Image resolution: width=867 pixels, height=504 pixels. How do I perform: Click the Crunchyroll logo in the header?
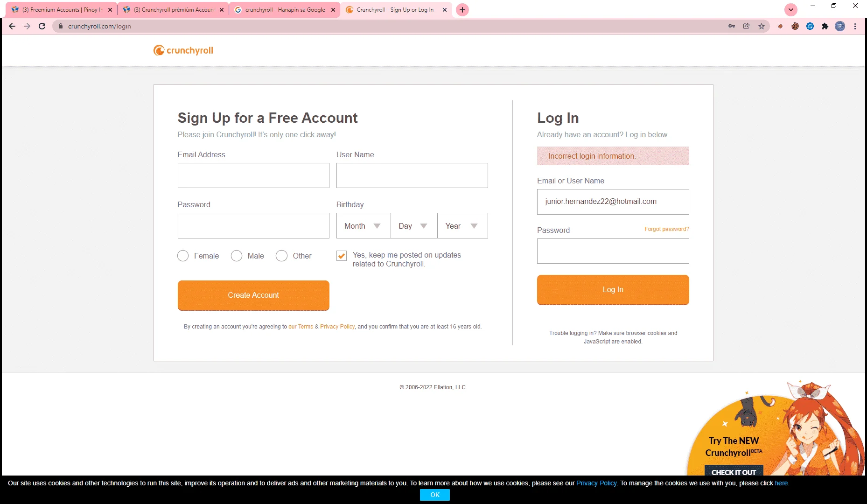183,50
